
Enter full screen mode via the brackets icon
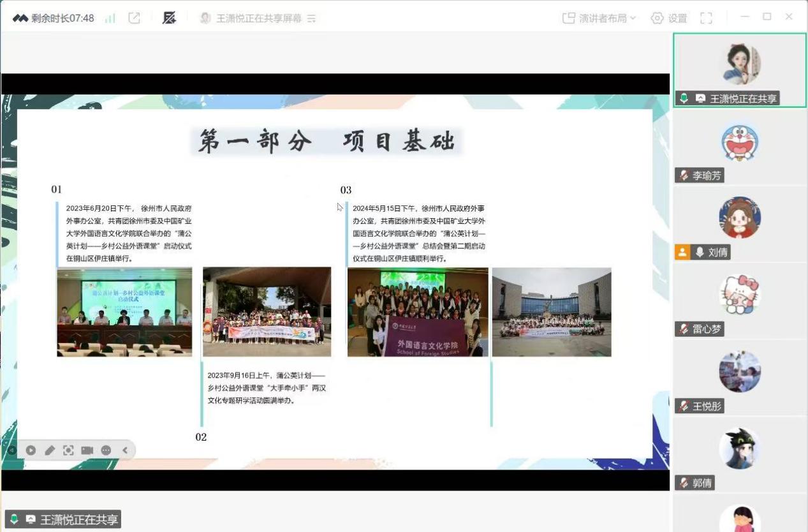(706, 18)
